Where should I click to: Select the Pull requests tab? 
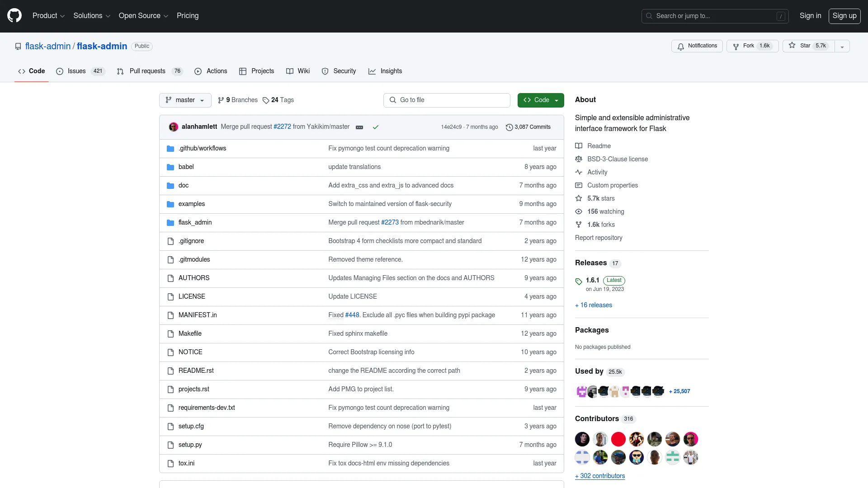[x=148, y=71]
